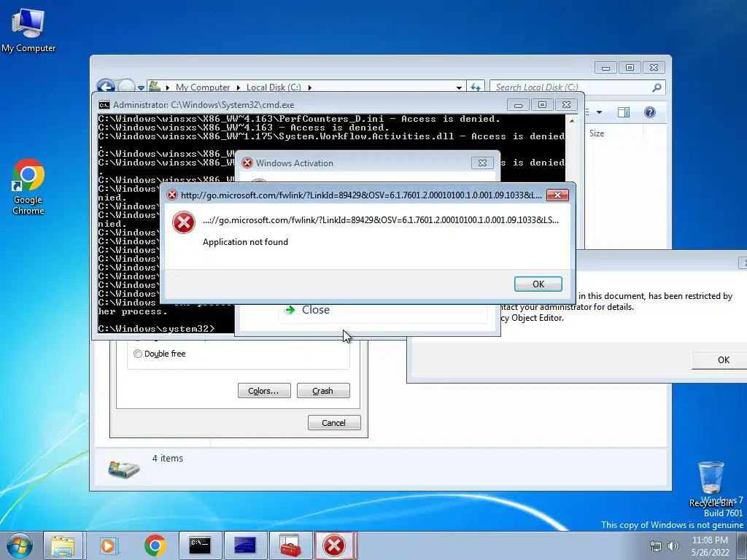Open the Windows Start menu
Screen dimensions: 747x560
point(20,545)
